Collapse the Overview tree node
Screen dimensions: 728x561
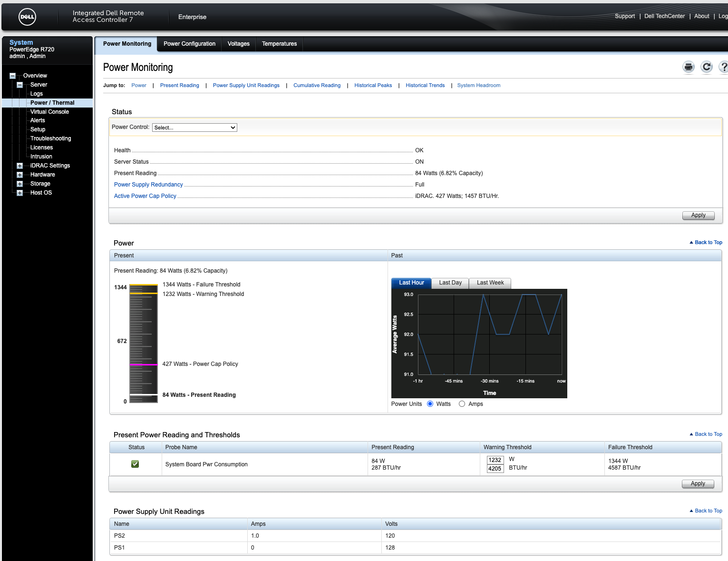[x=13, y=76]
